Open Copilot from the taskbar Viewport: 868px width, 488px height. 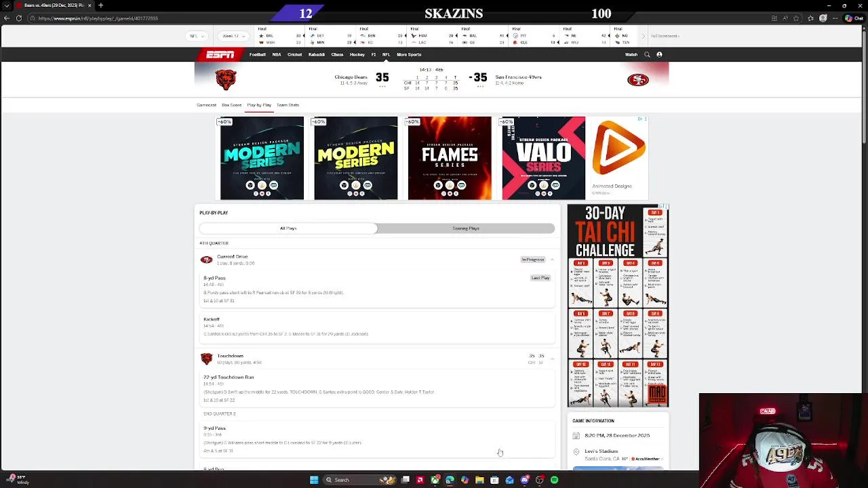click(x=465, y=480)
